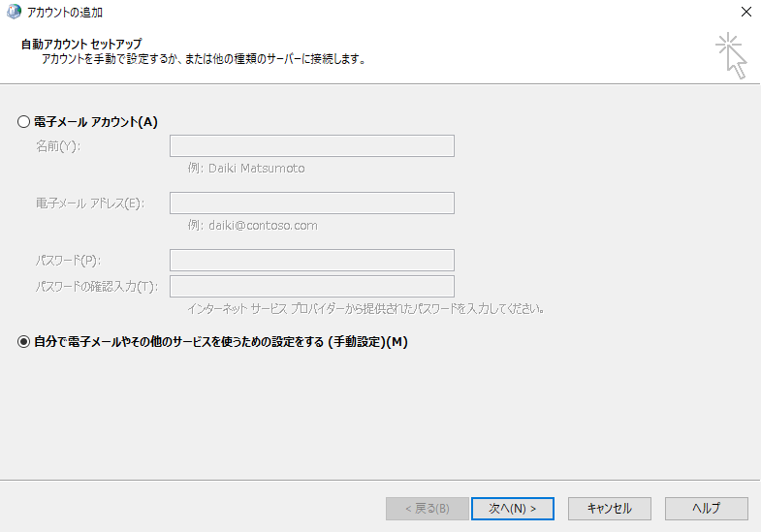Click the 電子メール アドレス(E) label text
This screenshot has height=532, width=761.
pos(88,203)
